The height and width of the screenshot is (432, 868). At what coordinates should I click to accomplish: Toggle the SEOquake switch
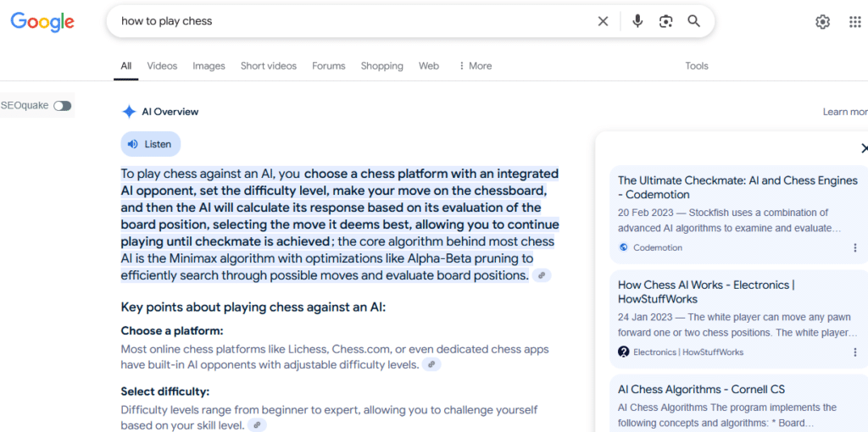(62, 106)
